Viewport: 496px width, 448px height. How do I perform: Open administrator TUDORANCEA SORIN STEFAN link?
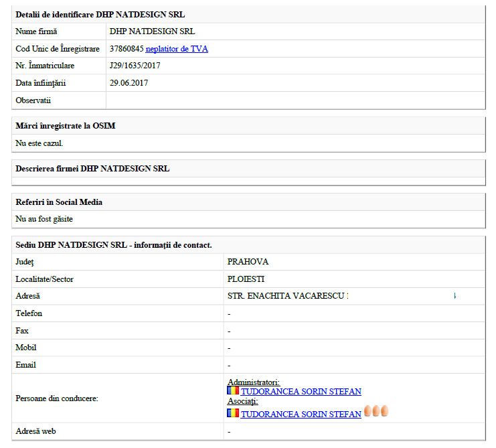coord(301,392)
